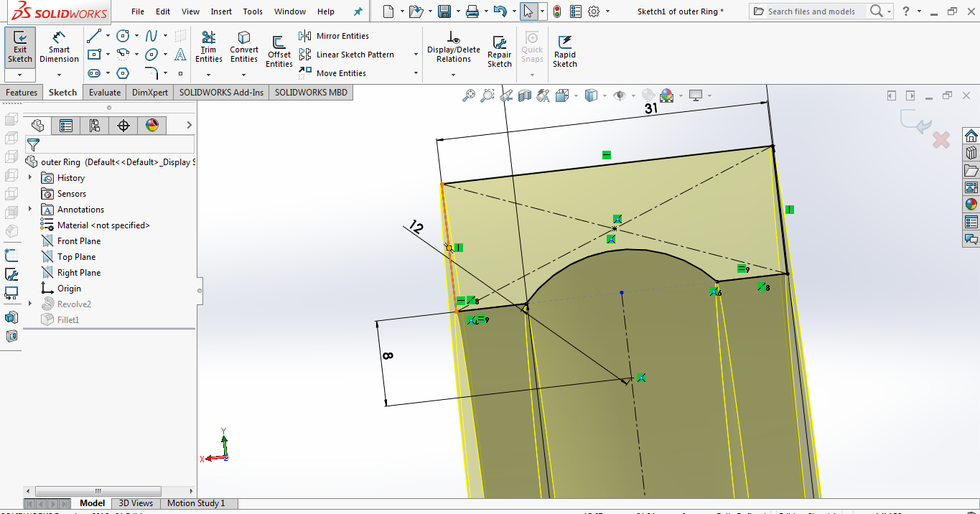Switch to the Motion Study 1 tab
The height and width of the screenshot is (514, 980).
[x=196, y=503]
